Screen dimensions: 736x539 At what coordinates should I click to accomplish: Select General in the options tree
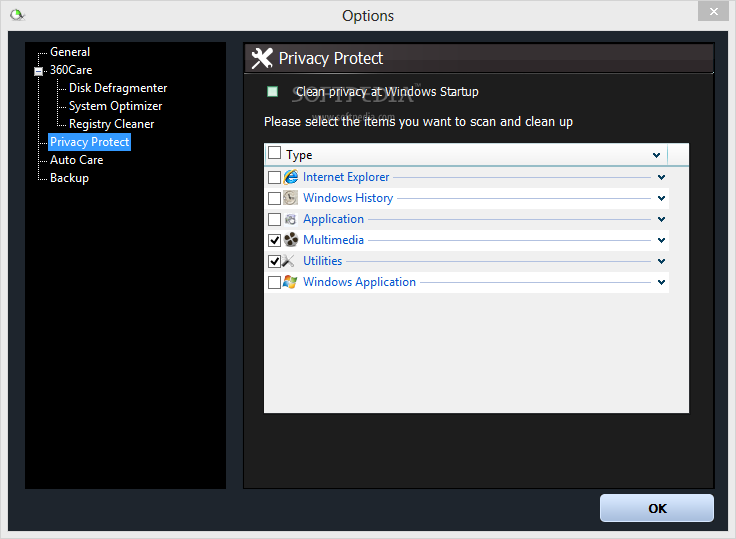[x=70, y=52]
